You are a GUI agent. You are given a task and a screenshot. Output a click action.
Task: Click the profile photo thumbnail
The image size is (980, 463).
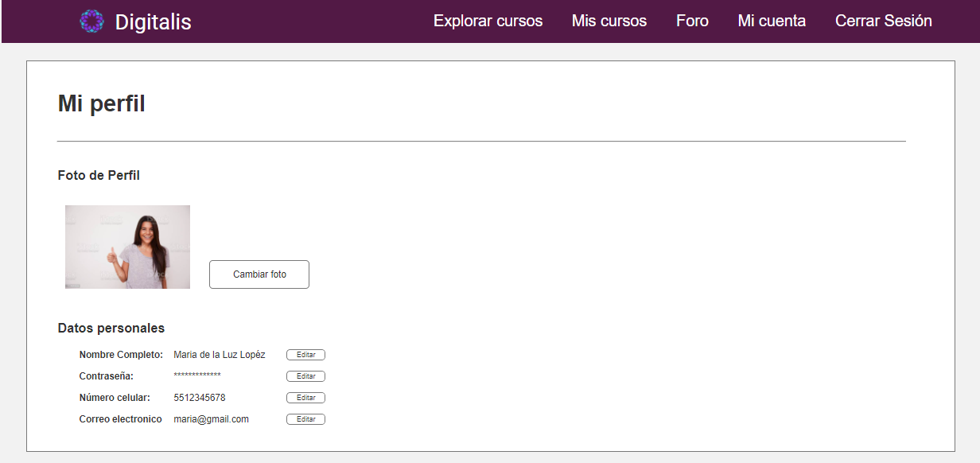click(x=127, y=247)
